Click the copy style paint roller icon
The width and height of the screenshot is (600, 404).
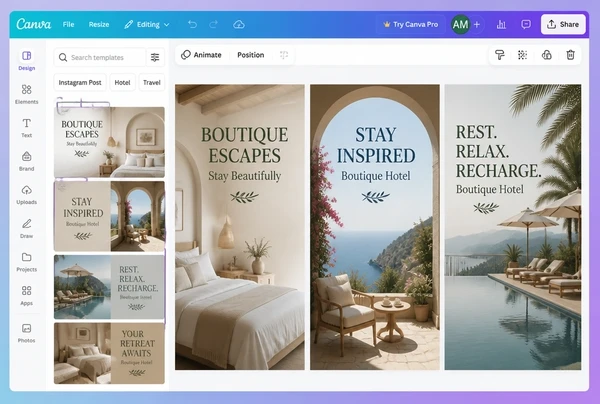(499, 55)
